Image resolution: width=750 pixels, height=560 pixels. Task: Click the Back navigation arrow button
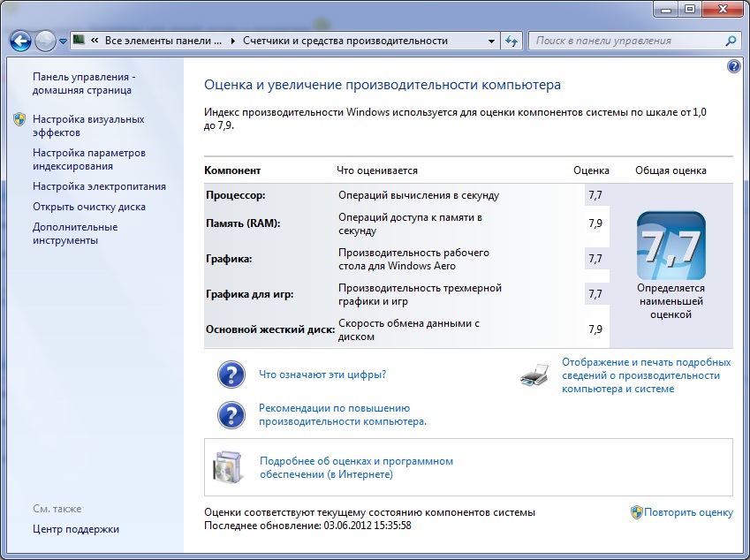[x=20, y=41]
